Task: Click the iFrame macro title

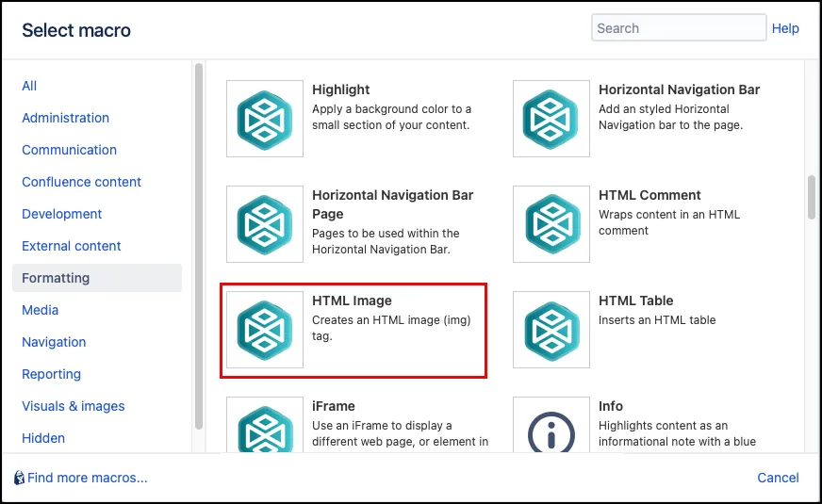Action: [x=334, y=406]
